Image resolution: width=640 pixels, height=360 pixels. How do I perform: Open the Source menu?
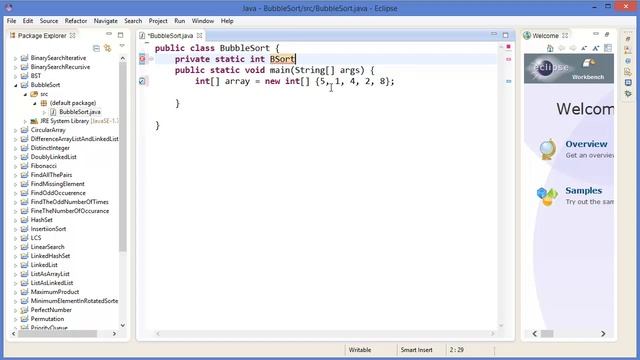49,21
